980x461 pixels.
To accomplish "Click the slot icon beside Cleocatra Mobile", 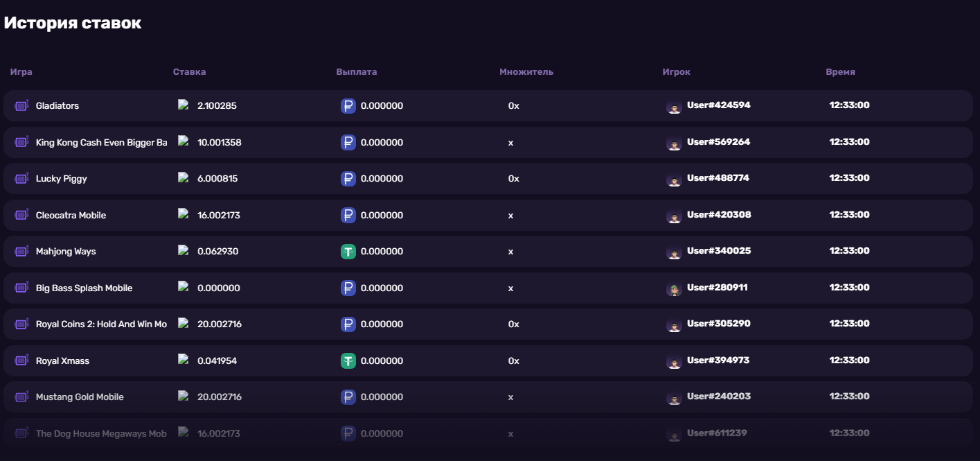I will click(22, 215).
